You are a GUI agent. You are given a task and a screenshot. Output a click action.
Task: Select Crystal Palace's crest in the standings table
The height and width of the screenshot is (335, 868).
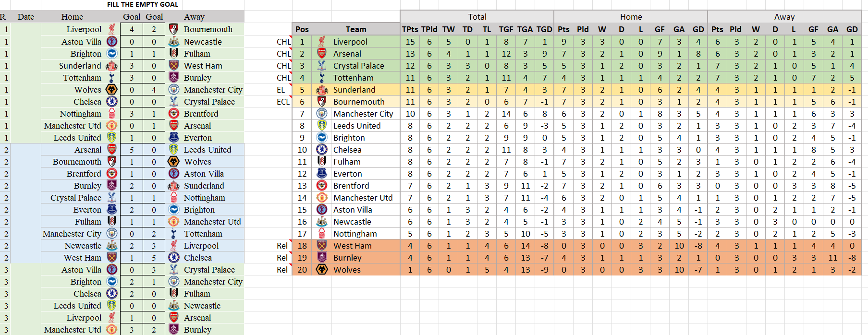point(322,66)
